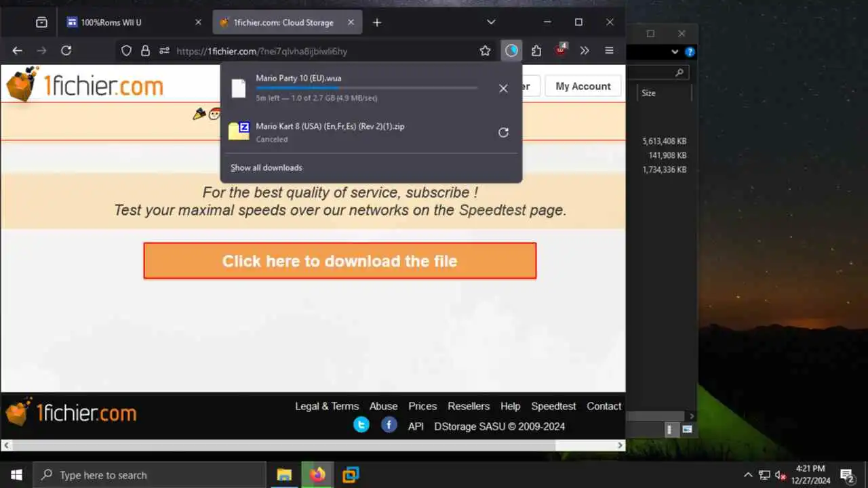Click Mario Kart 8 zip file icon
This screenshot has width=868, height=488.
click(239, 131)
